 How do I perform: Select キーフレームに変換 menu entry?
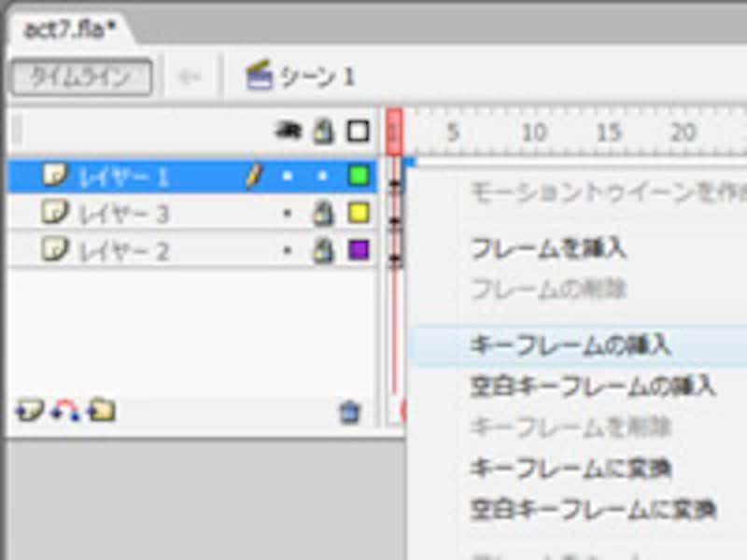571,468
